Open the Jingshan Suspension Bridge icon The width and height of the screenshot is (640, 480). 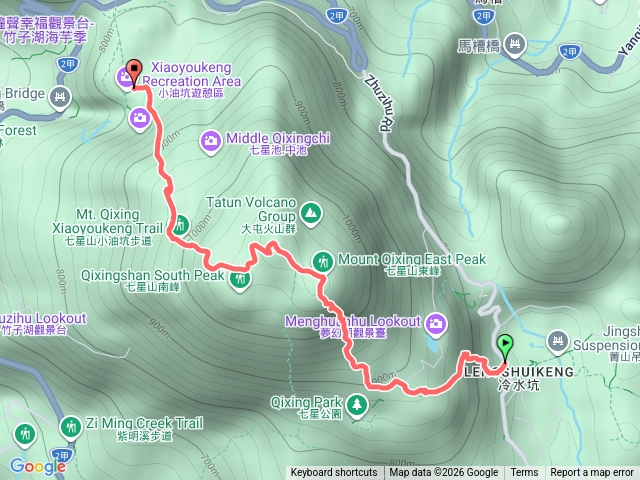click(x=558, y=341)
